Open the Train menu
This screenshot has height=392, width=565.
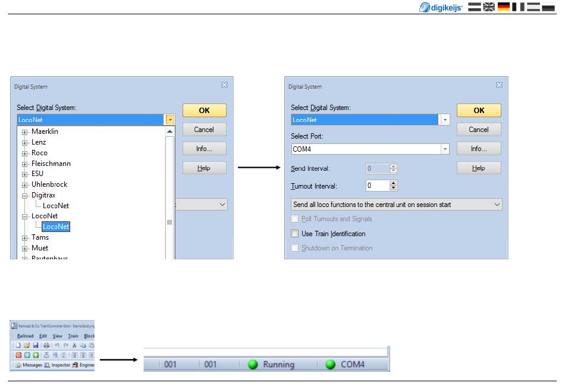tap(73, 336)
